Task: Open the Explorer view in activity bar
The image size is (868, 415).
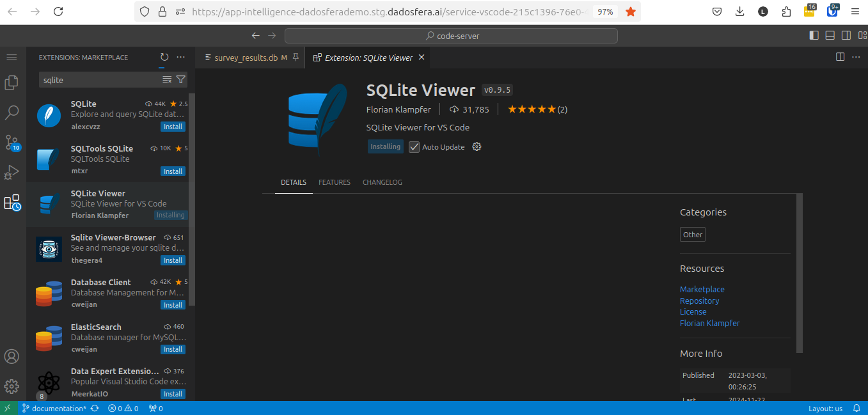Action: coord(12,82)
